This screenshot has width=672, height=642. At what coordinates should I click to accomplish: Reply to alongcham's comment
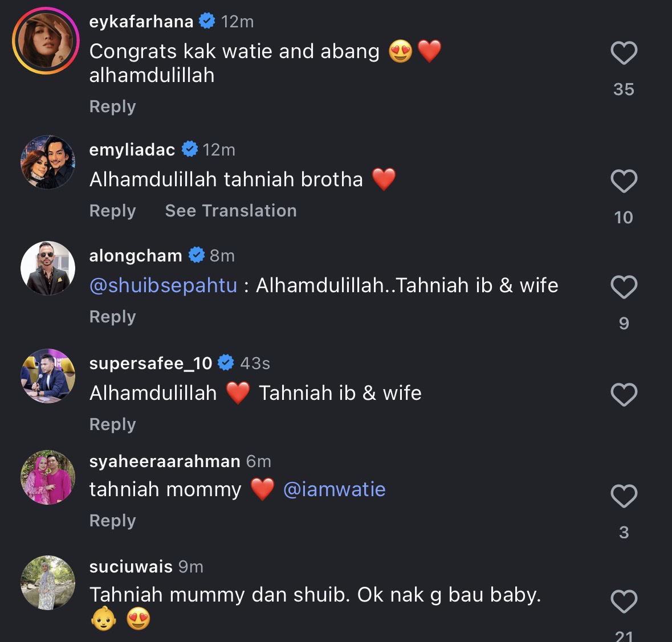coord(112,317)
